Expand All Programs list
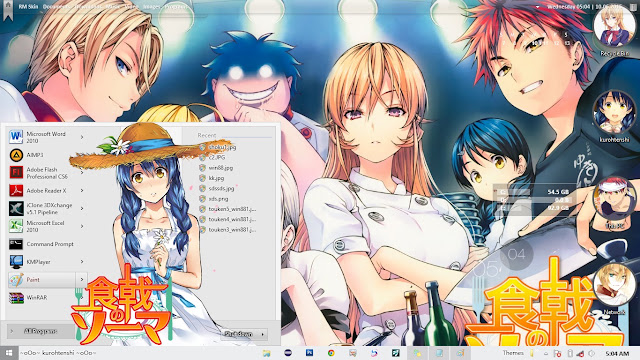640x360 pixels. click(x=40, y=331)
